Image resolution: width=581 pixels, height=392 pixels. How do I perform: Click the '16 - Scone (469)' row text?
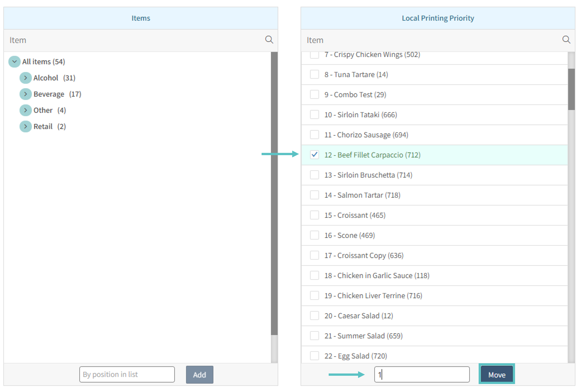tap(350, 236)
